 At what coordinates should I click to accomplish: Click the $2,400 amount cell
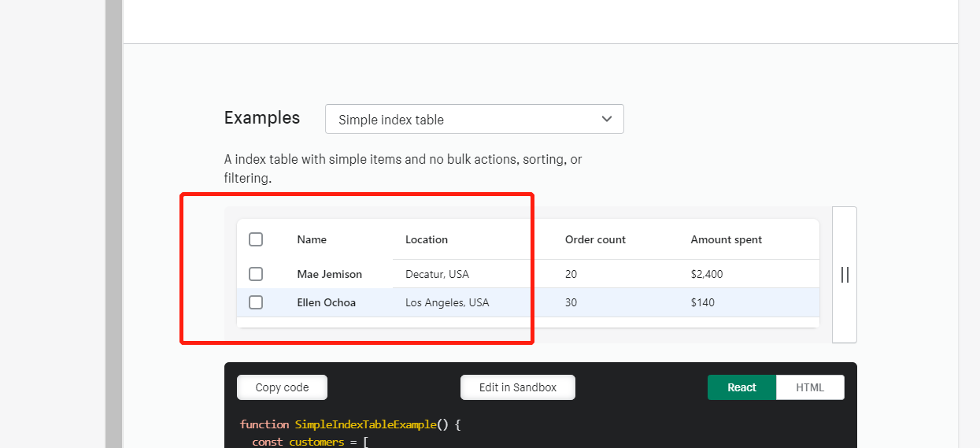pyautogui.click(x=707, y=274)
